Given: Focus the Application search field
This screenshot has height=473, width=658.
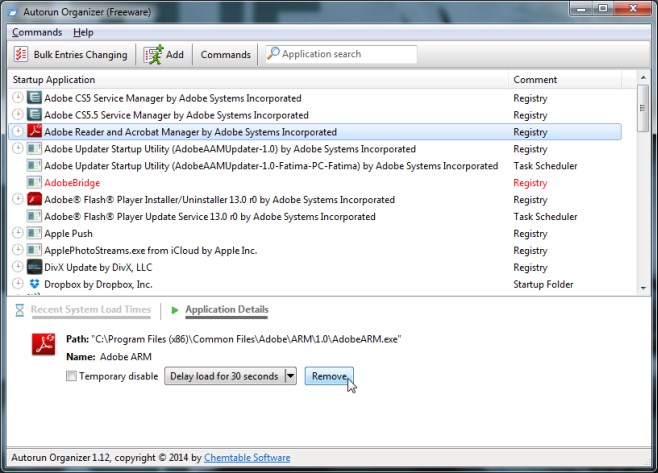Looking at the screenshot, I should click(341, 54).
